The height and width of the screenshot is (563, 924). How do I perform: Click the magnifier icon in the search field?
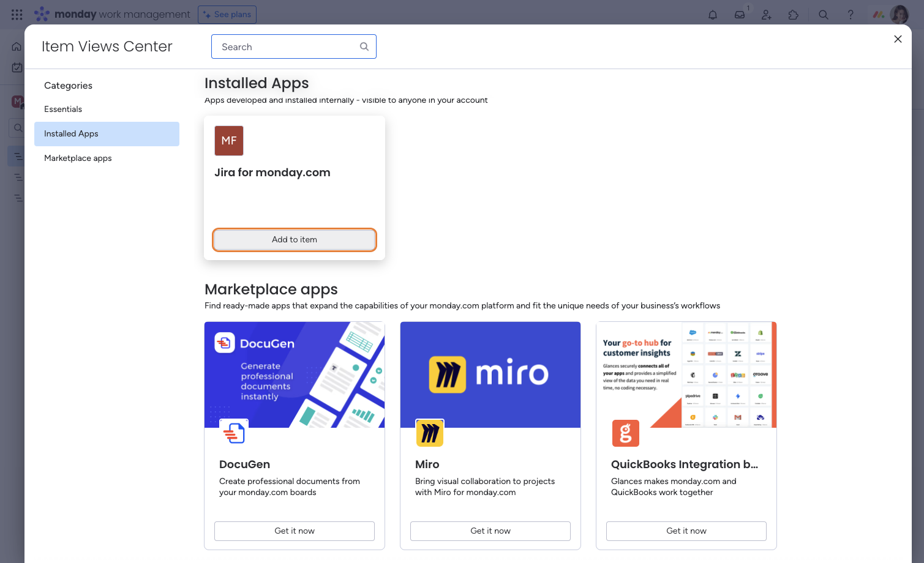point(364,47)
